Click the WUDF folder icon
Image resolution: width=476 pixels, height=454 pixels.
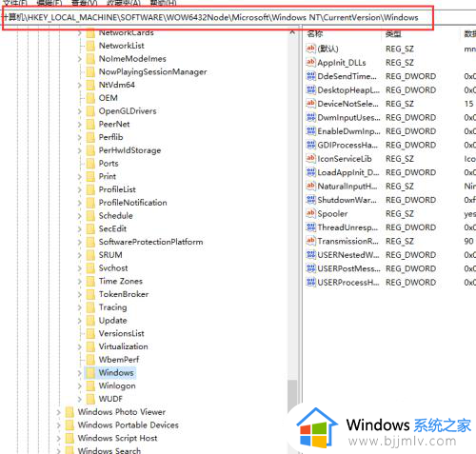90,399
